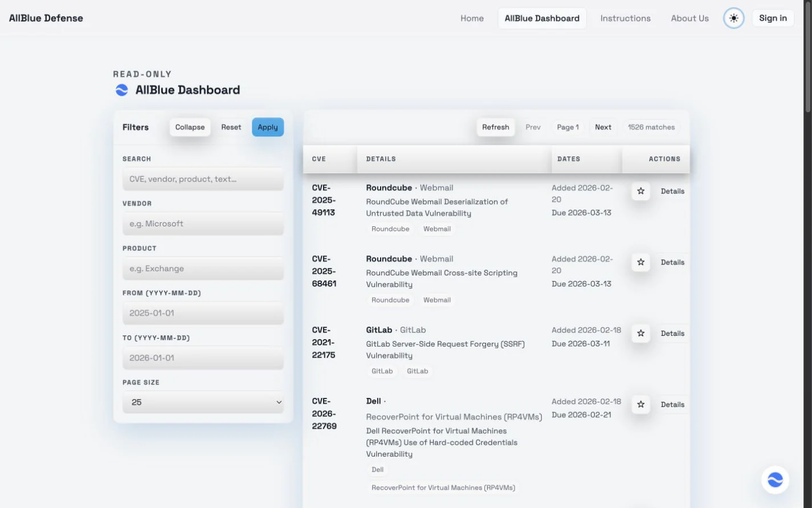The width and height of the screenshot is (812, 508).
Task: Click the Webmail tag under CVE-2025-49113
Action: click(437, 229)
